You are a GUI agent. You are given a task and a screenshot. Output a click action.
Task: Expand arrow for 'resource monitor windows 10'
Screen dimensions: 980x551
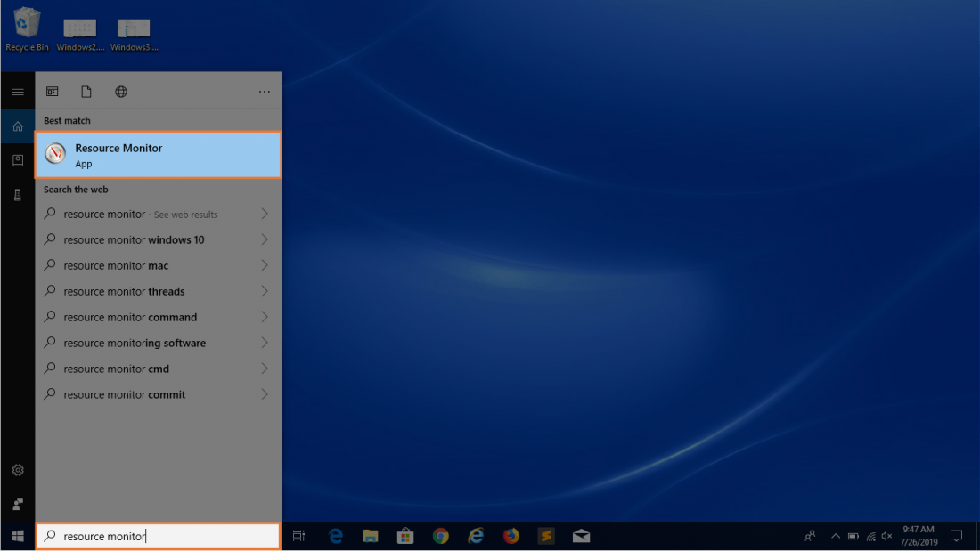pos(265,239)
